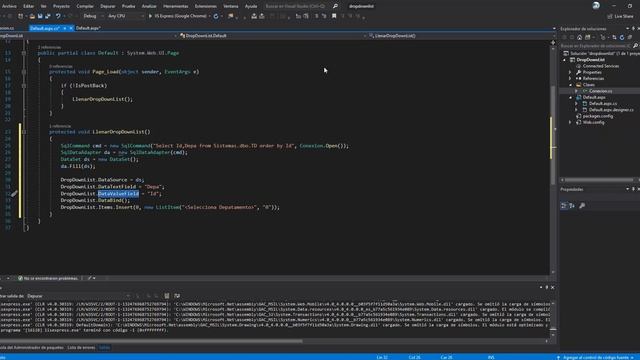Viewport: 640px width, 360px height.
Task: Toggle word wrap in the output panel
Action: click(x=177, y=296)
